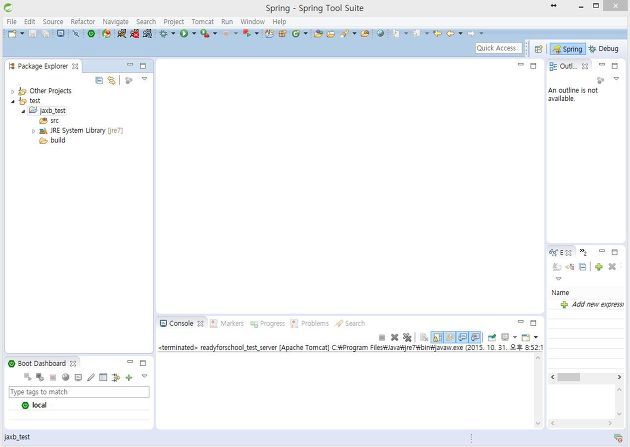The width and height of the screenshot is (630, 447).
Task: Collapse the test working set node
Action: click(12, 101)
